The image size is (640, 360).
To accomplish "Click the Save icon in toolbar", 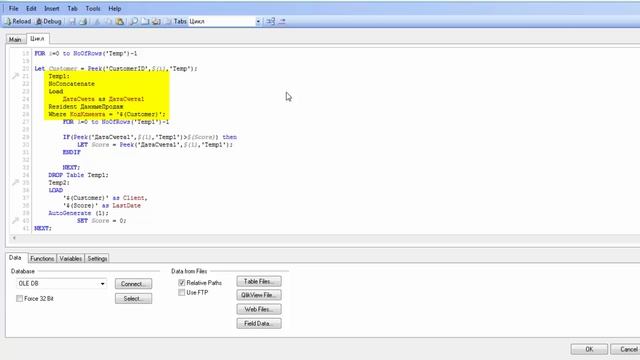I will (x=72, y=21).
